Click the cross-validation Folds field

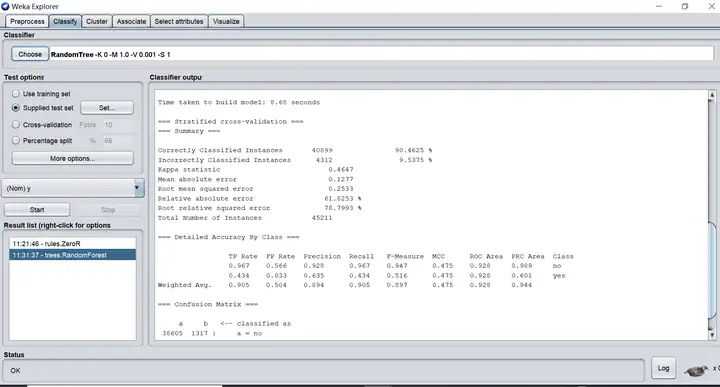click(x=118, y=125)
